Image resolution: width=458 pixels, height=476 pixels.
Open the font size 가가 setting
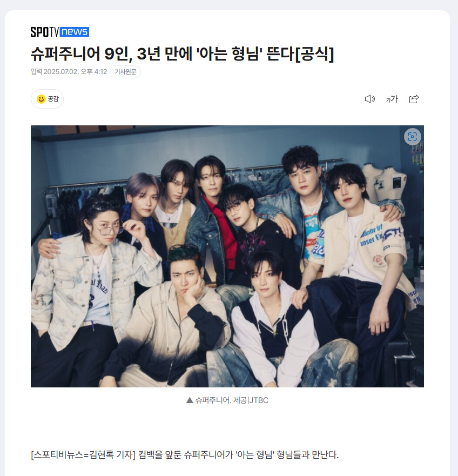[x=392, y=99]
